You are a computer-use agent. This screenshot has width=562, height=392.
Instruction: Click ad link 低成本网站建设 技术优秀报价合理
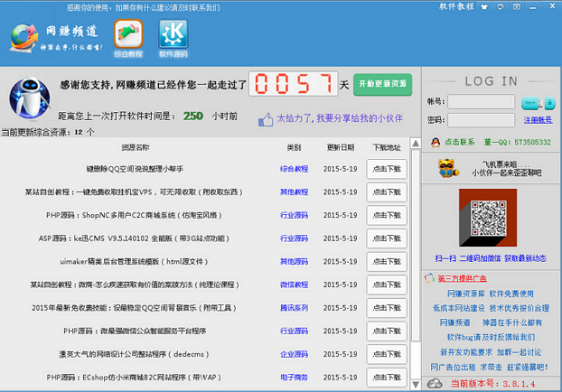[491, 308]
